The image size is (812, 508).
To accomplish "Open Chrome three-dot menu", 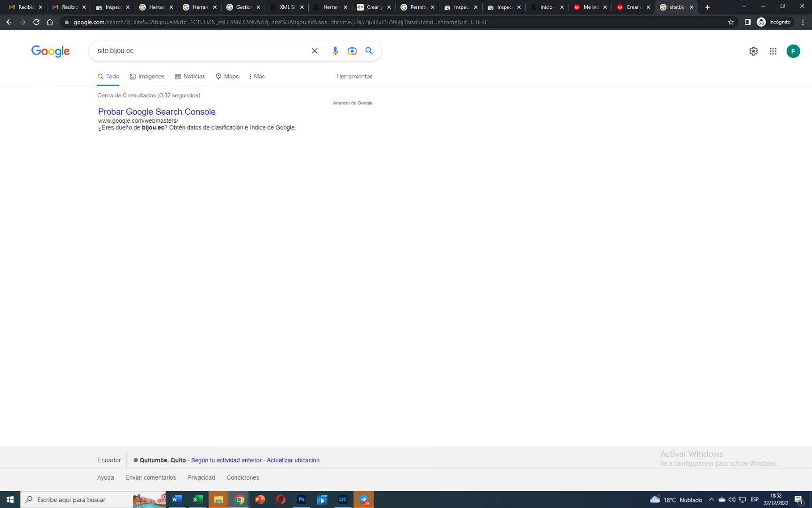I will point(803,22).
